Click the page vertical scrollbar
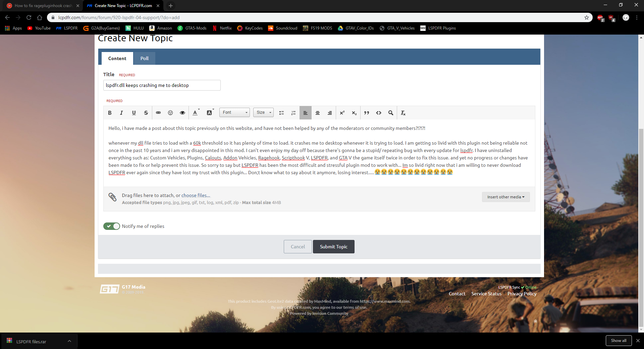The width and height of the screenshot is (644, 349). (641, 227)
